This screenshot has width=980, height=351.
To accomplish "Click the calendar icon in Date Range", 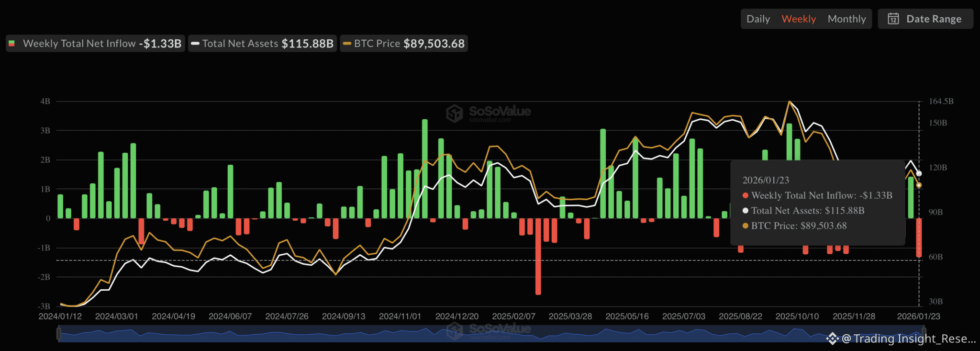I will pyautogui.click(x=893, y=19).
